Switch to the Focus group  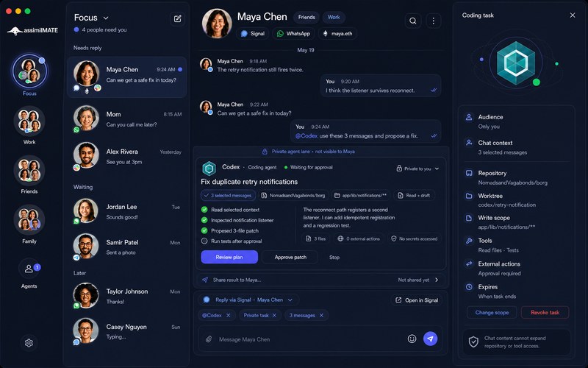pos(29,75)
